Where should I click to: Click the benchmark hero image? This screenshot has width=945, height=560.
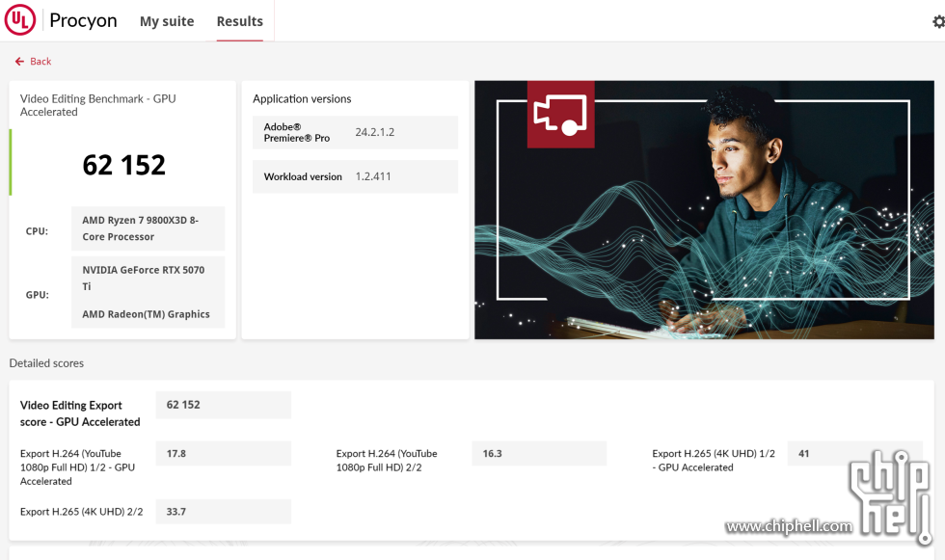coord(704,209)
